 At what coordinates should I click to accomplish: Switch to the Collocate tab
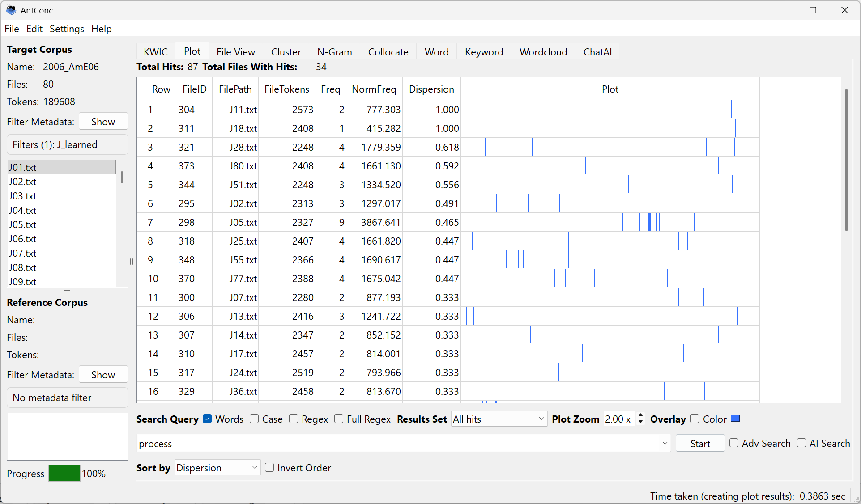(x=388, y=52)
